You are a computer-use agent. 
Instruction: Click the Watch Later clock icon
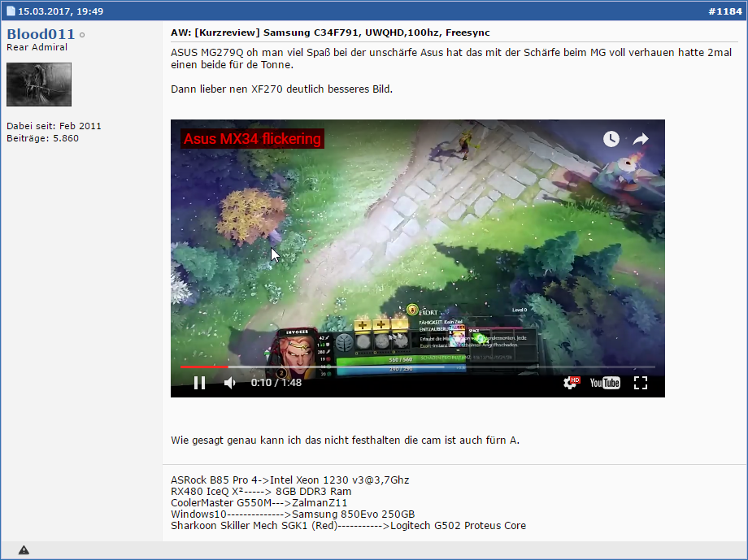tap(611, 139)
